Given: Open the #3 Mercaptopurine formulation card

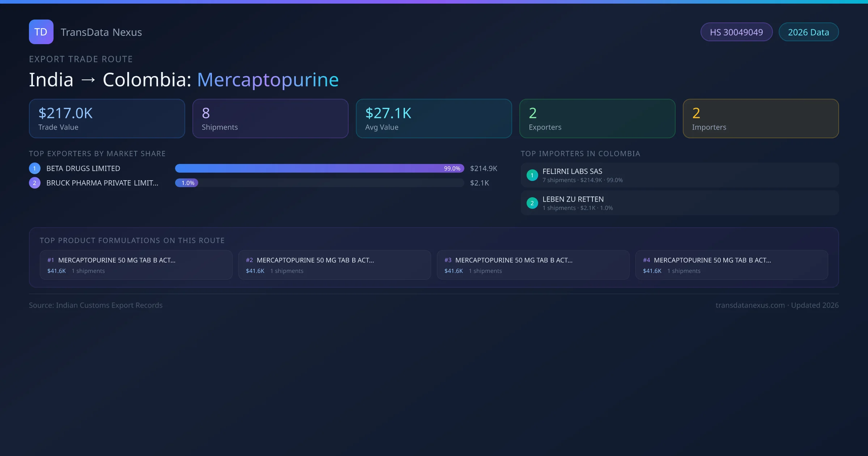Looking at the screenshot, I should coord(533,265).
